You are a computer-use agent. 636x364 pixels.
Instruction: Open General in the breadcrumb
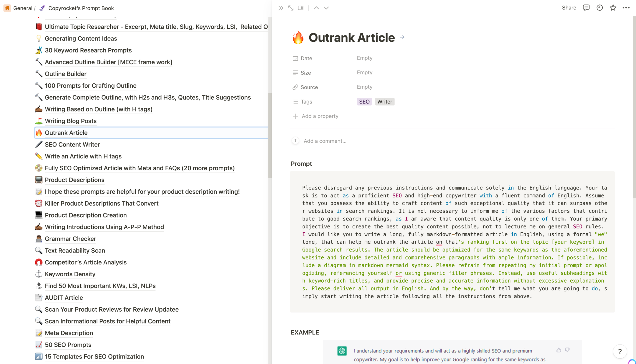(x=23, y=8)
